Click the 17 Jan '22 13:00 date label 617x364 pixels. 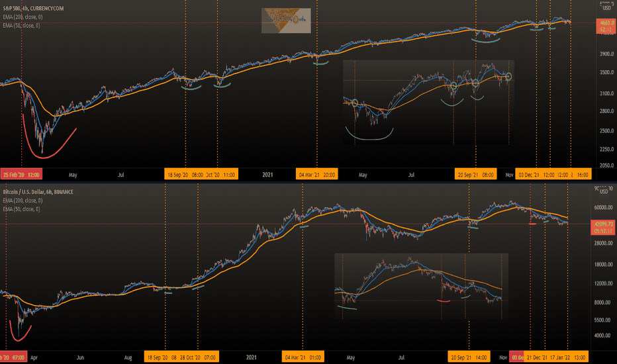coord(567,357)
